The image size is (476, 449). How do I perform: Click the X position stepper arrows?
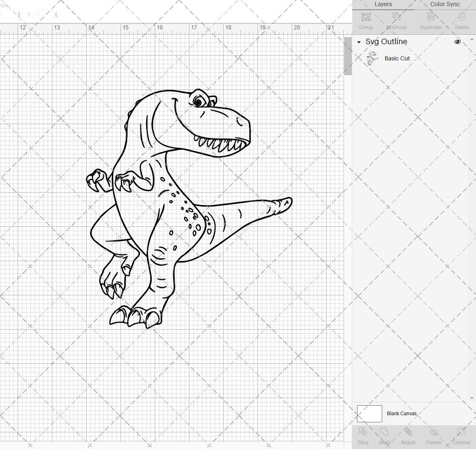pos(20,15)
